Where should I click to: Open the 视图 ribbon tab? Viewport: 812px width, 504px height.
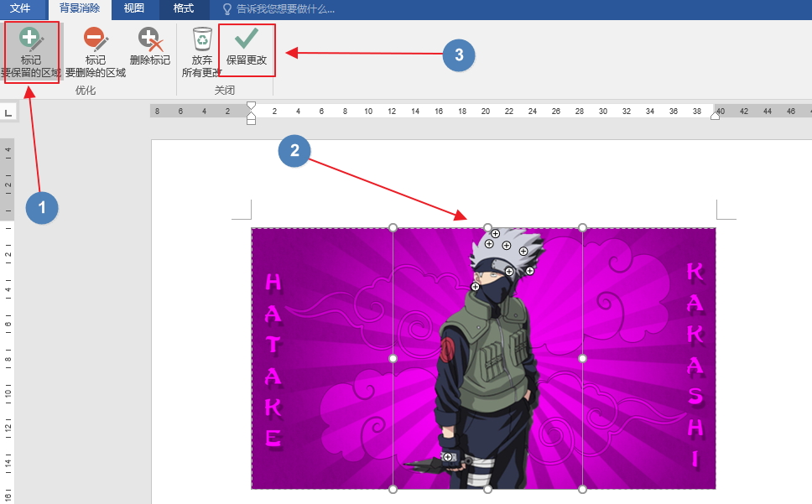[x=134, y=8]
